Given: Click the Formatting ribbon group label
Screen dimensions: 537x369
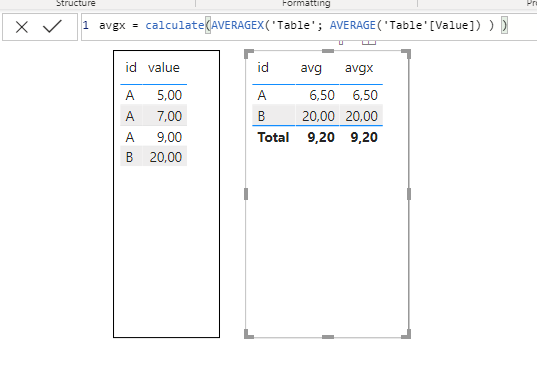Looking at the screenshot, I should tap(307, 3).
